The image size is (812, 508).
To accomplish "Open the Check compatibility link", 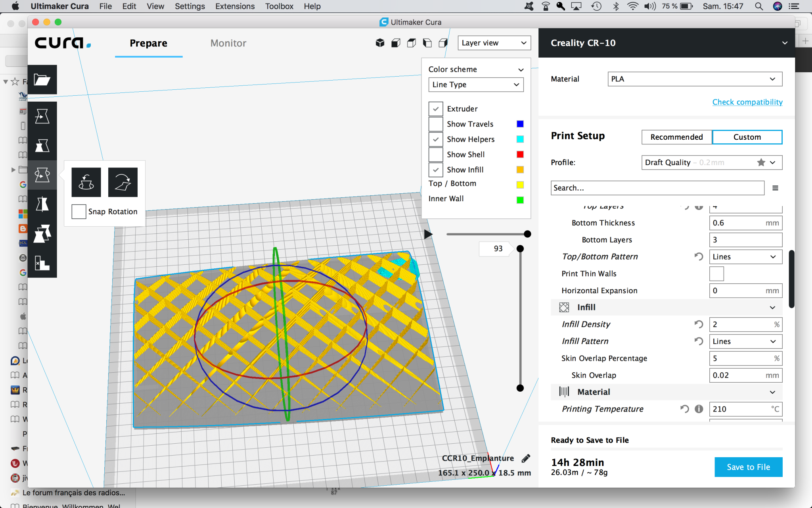I will (x=747, y=102).
